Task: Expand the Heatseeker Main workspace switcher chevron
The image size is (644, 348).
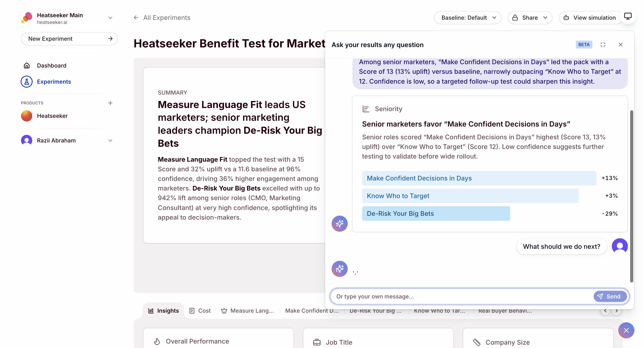Action: [110, 18]
